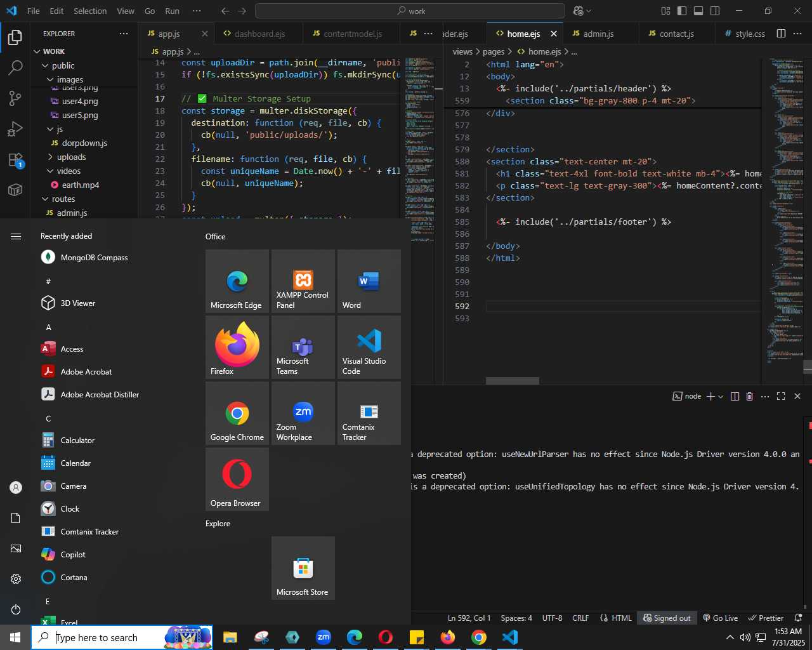Click the split terminal icon
Screen dimensions: 812x650
pos(735,396)
